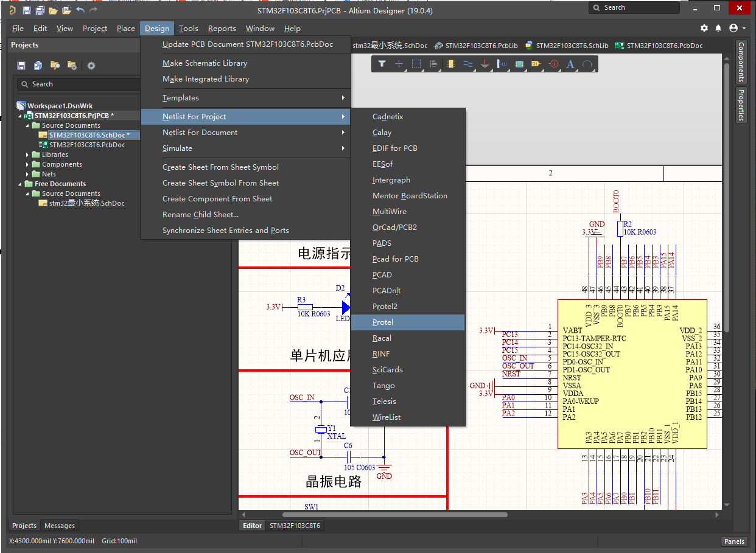
Task: Choose the Tango netlist format
Action: [x=408, y=386]
